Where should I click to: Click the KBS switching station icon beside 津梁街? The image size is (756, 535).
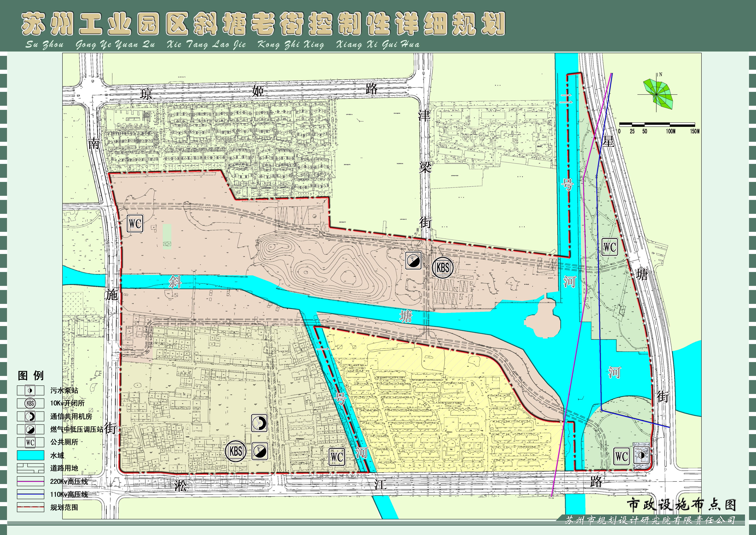point(443,267)
